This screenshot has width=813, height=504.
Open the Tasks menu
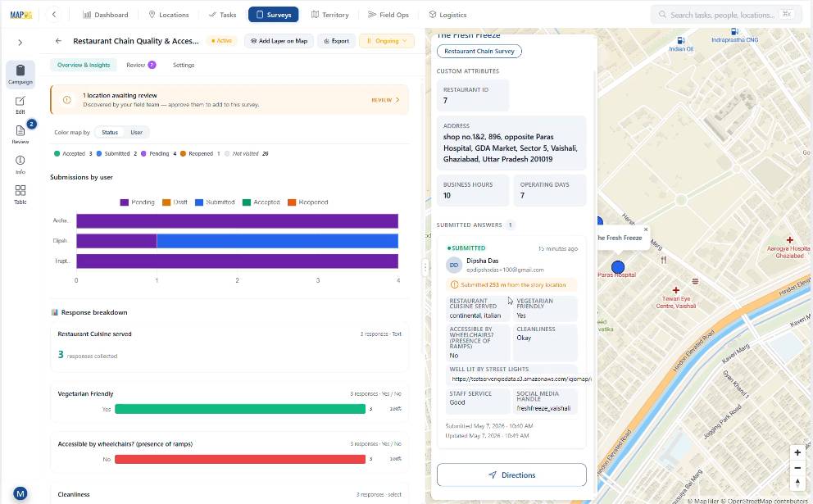click(222, 15)
